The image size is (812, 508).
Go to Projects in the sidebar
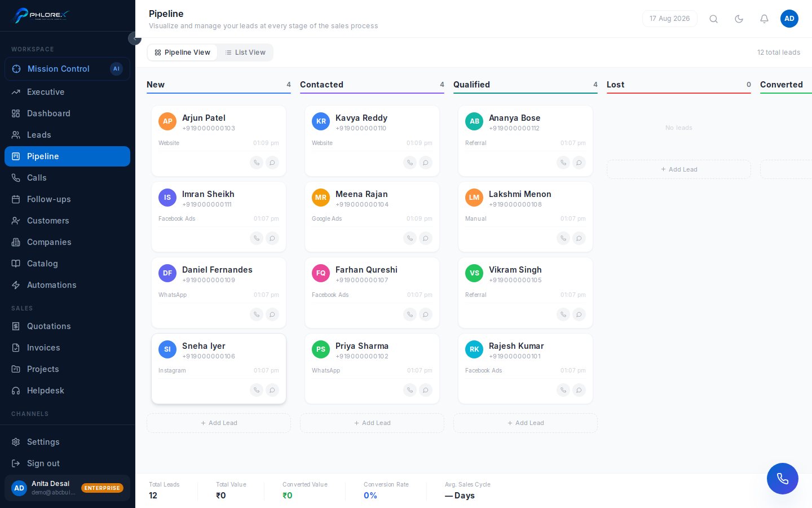pyautogui.click(x=67, y=369)
